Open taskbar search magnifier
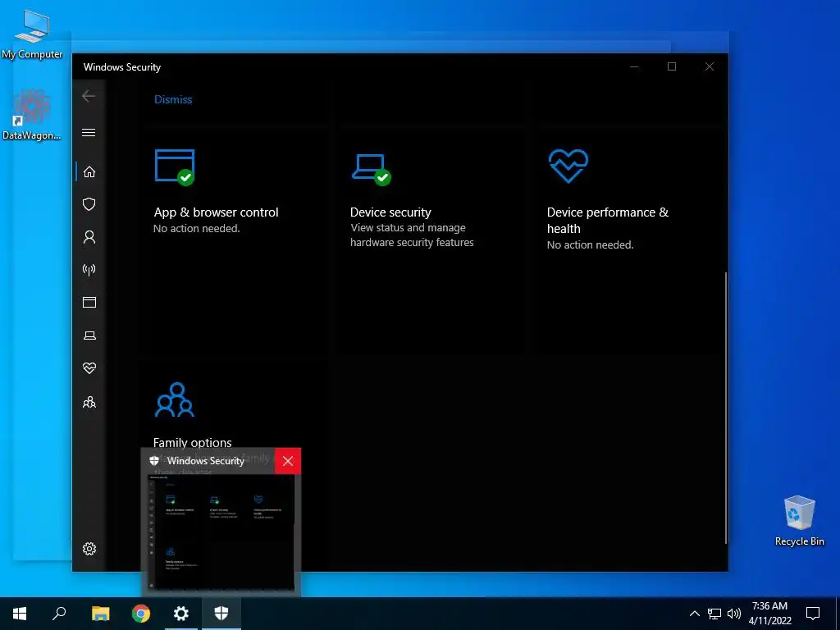The width and height of the screenshot is (840, 630). click(x=59, y=614)
